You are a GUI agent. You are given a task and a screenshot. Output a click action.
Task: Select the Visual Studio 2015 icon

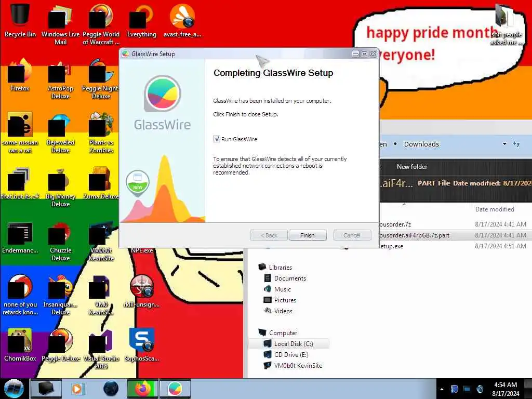101,349
